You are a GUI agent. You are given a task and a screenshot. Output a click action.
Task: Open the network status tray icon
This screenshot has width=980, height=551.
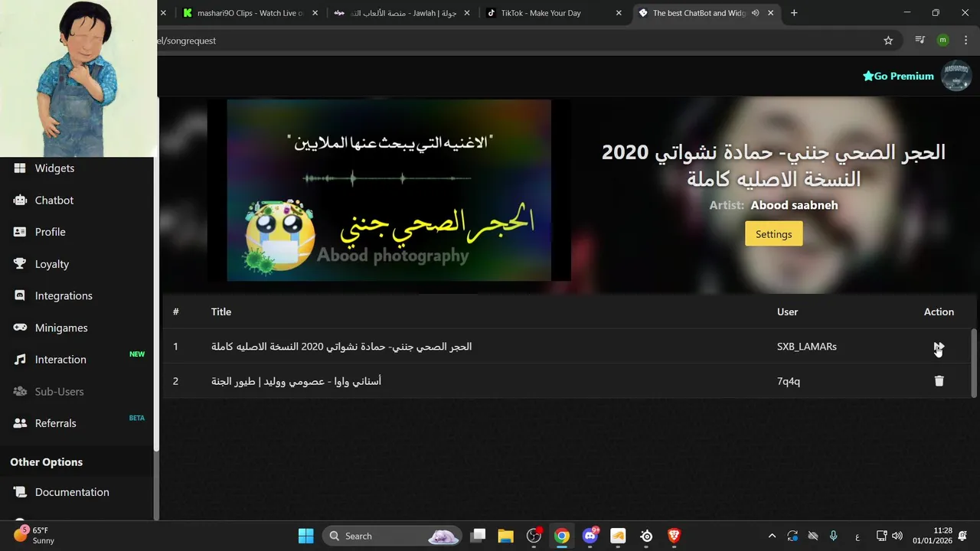coord(881,536)
